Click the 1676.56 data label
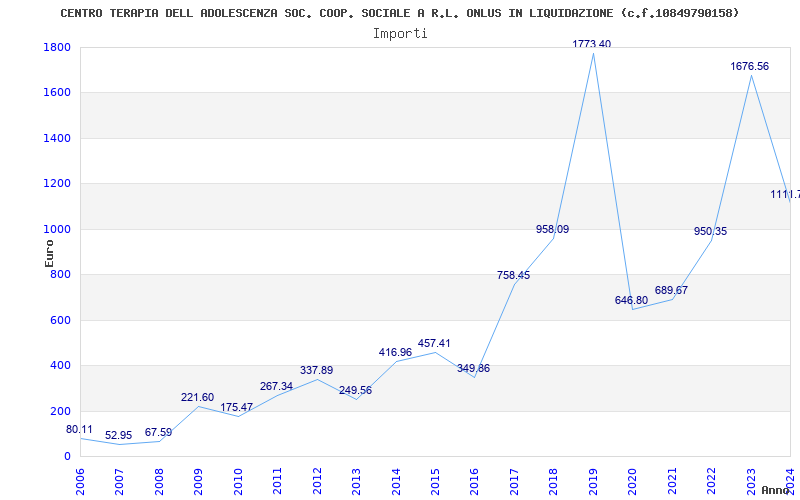Image resolution: width=800 pixels, height=500 pixels. [749, 66]
